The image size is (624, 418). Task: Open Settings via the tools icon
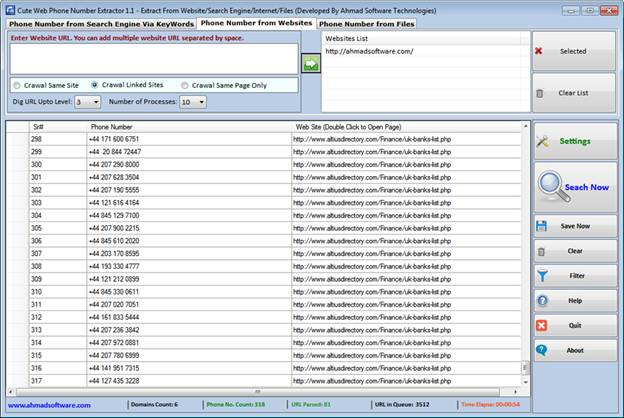[x=543, y=141]
